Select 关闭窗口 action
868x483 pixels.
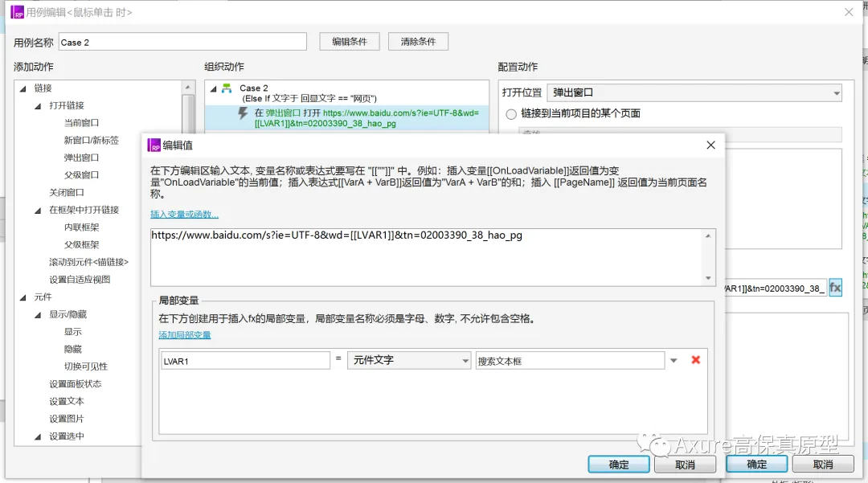[67, 193]
